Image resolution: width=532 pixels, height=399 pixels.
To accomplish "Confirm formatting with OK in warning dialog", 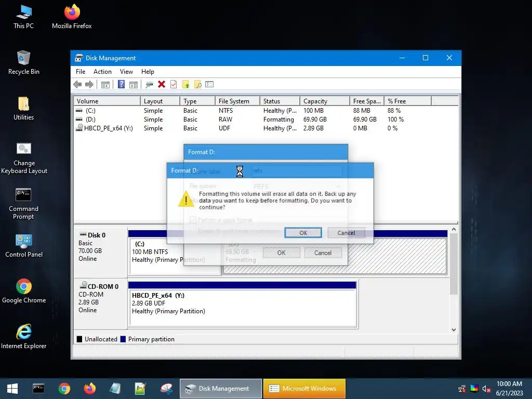I will 303,233.
